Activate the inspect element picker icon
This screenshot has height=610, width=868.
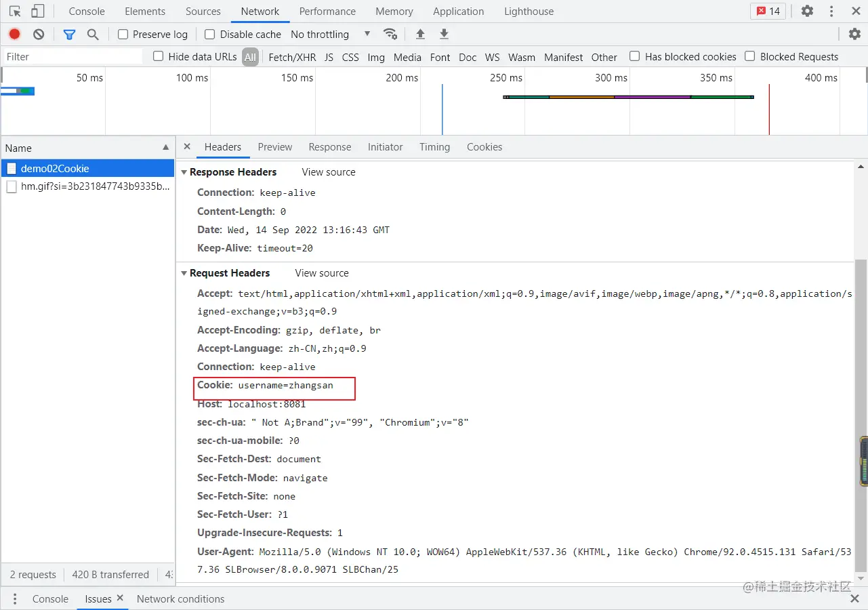(x=15, y=11)
